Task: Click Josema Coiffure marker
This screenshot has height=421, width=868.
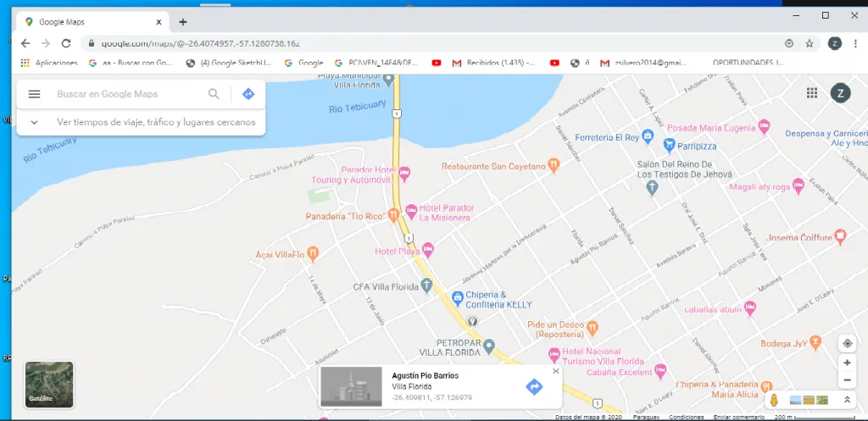Action: (840, 237)
